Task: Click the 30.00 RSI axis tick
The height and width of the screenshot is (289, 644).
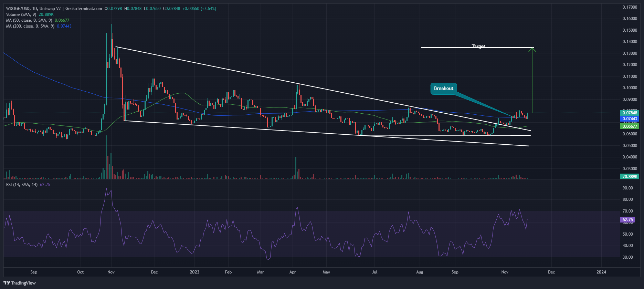Action: [628, 257]
